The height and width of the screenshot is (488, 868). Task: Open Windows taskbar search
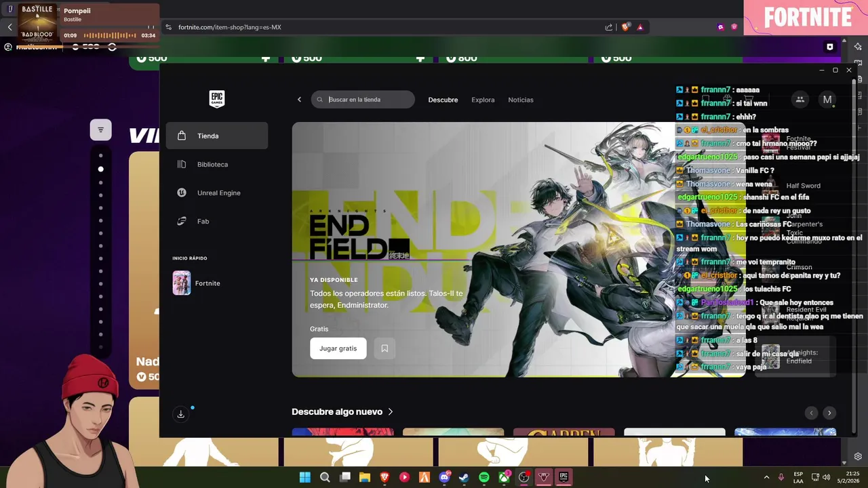325,477
